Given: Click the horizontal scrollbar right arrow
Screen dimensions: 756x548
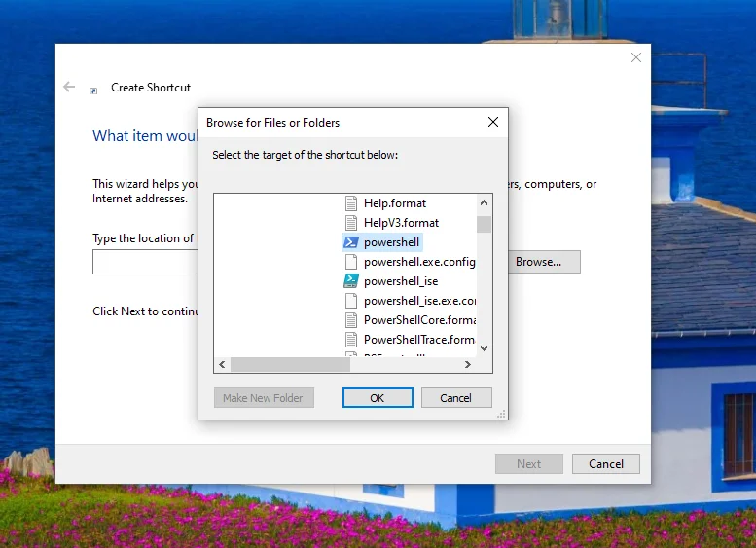Looking at the screenshot, I should (x=467, y=365).
